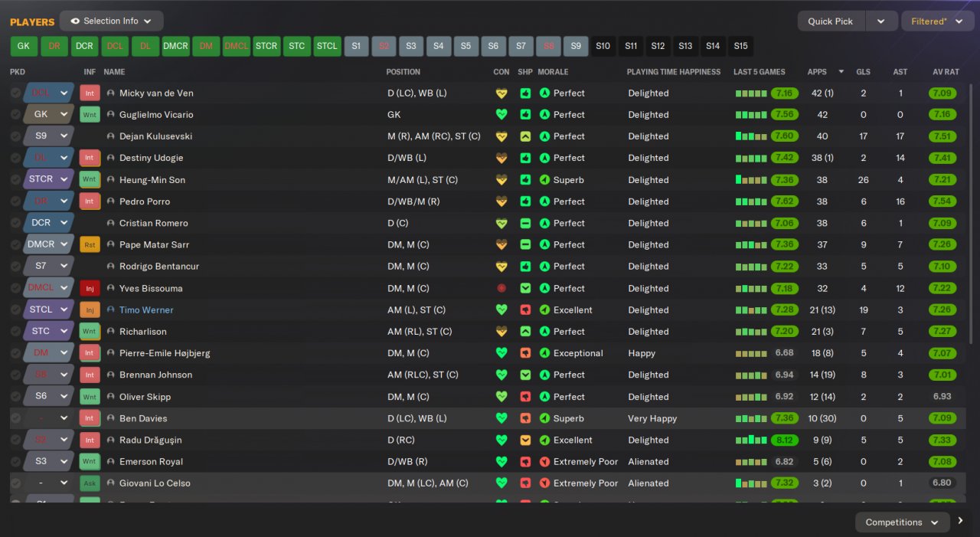The height and width of the screenshot is (537, 980).
Task: Click Giovani Lo Celso's poor morale icon
Action: (545, 483)
